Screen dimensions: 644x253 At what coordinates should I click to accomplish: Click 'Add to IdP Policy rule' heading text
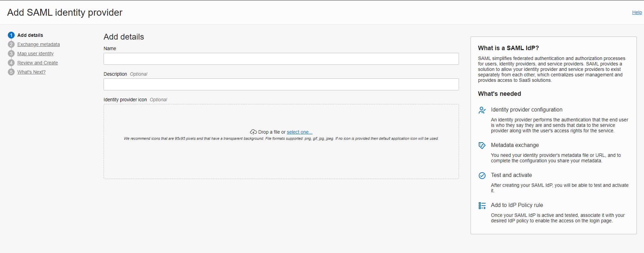[517, 205]
